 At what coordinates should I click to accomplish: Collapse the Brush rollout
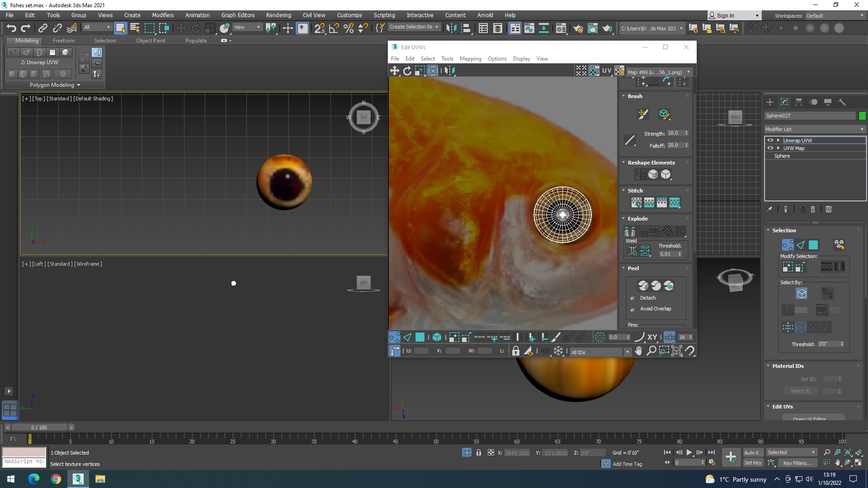point(623,96)
